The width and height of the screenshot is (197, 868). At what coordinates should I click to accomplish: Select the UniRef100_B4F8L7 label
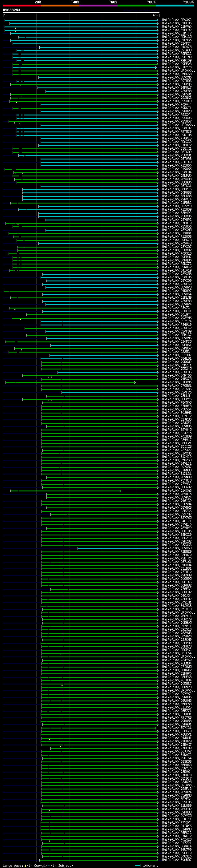[x=177, y=88]
